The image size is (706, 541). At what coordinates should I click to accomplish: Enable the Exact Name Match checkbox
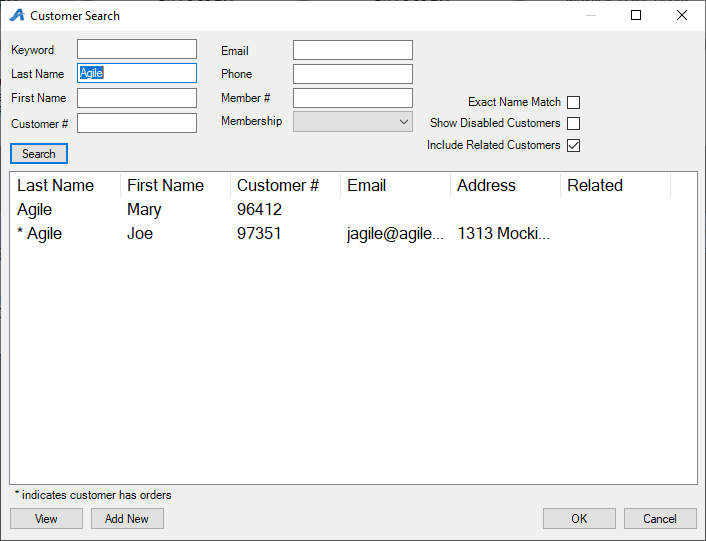(x=573, y=102)
